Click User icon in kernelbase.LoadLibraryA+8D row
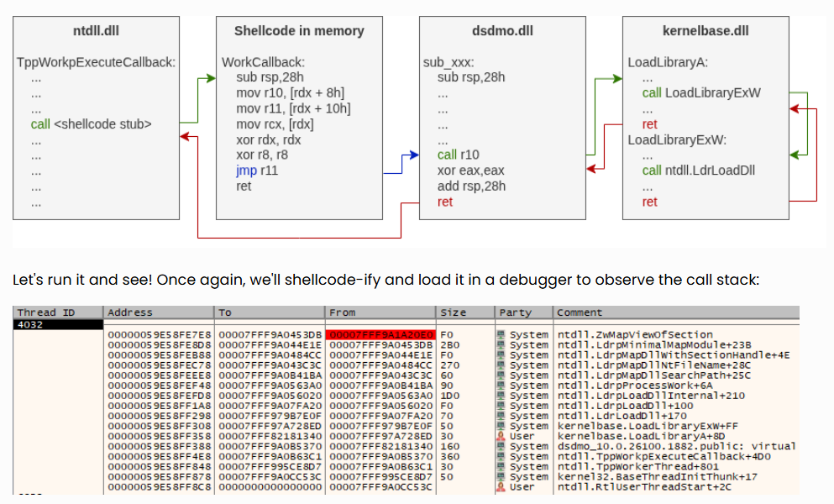834x504 pixels. pos(501,436)
